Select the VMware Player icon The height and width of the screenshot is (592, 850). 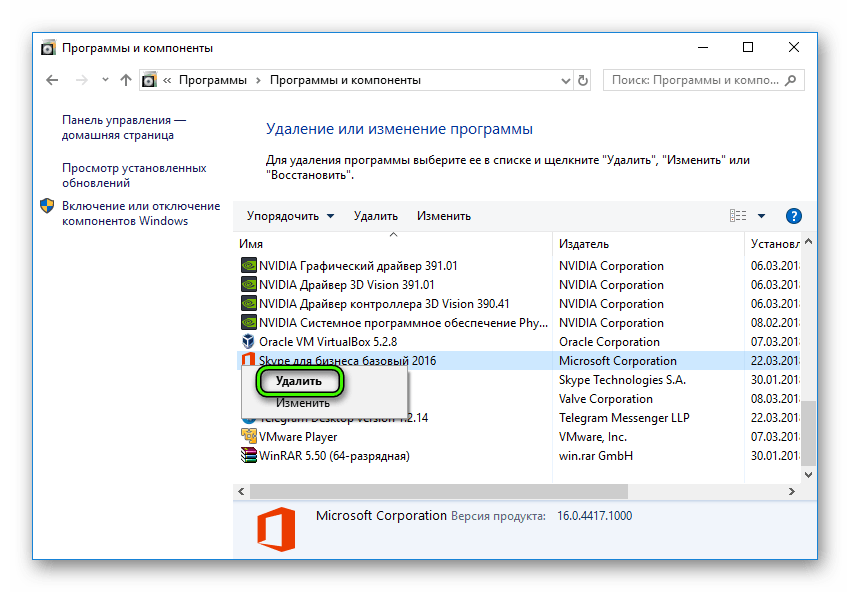(x=248, y=436)
